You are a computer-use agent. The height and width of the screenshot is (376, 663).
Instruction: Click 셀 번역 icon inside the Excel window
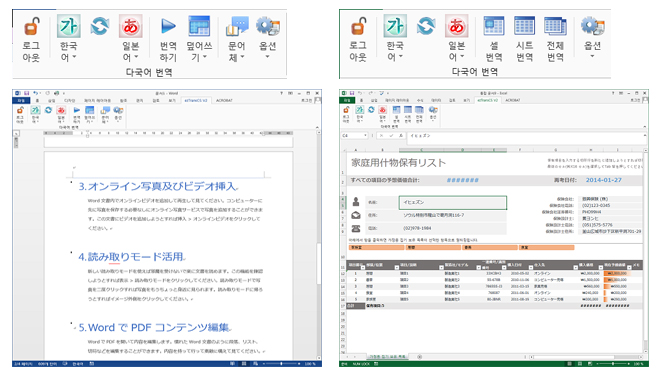tap(396, 110)
